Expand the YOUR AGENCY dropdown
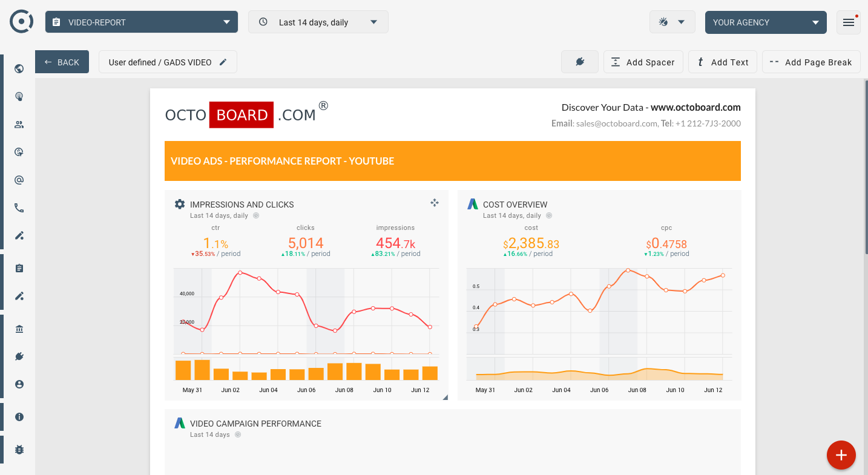Viewport: 868px width, 475px height. (x=766, y=22)
